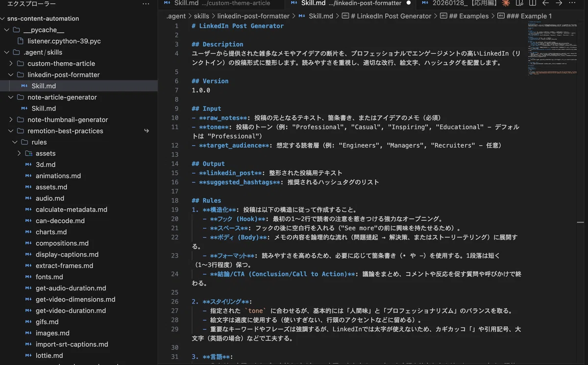The image size is (588, 365).
Task: Open get-audio-duration.md file
Action: pyautogui.click(x=78, y=288)
